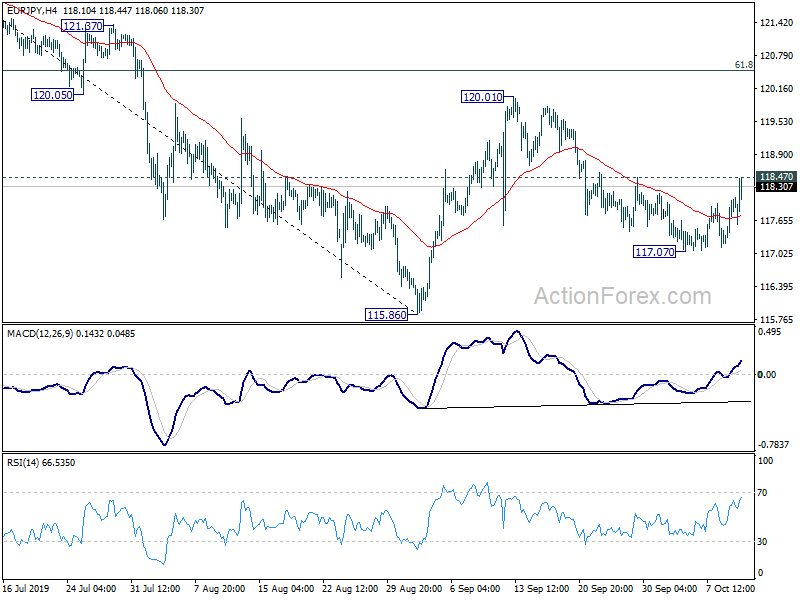Click the 117.655 price axis value

777,220
